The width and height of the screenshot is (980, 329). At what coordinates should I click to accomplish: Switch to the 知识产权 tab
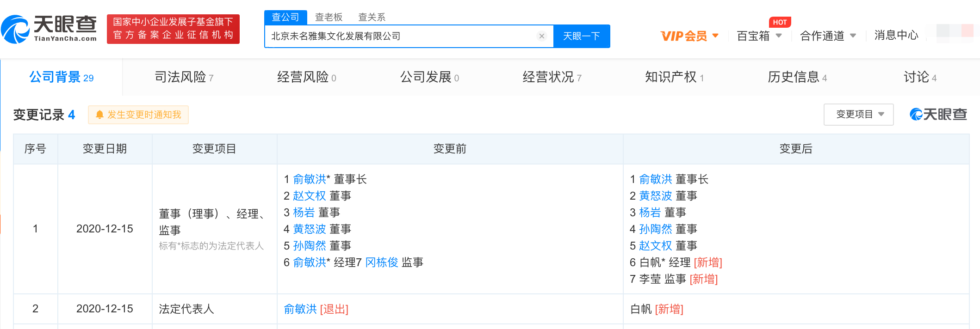pos(674,77)
